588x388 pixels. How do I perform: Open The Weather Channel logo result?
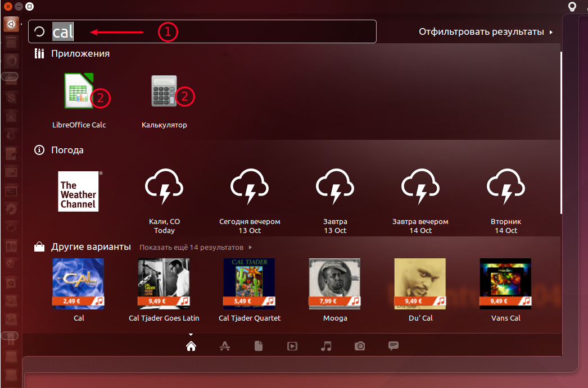pyautogui.click(x=79, y=191)
